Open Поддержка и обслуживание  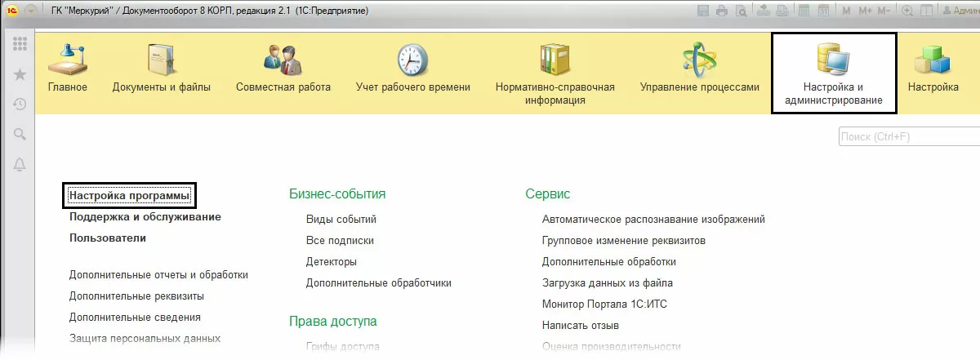(145, 217)
